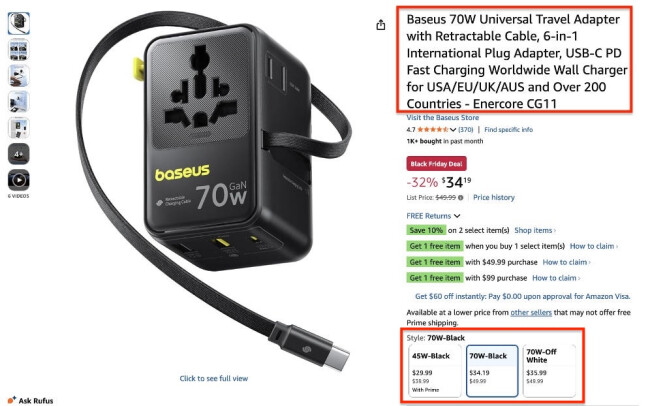Visit the Baseus Store link
This screenshot has height=406, width=650.
coord(442,117)
